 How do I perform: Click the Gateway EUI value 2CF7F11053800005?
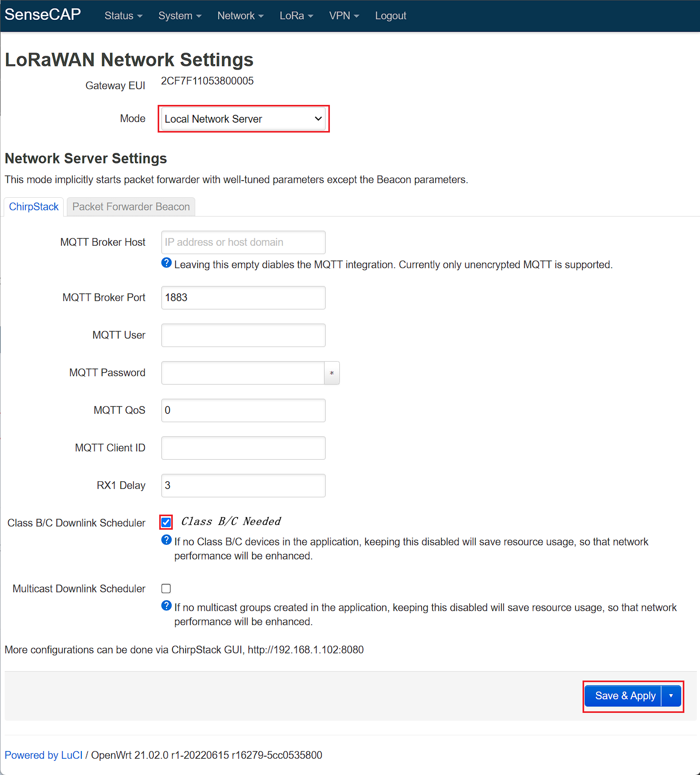(207, 81)
